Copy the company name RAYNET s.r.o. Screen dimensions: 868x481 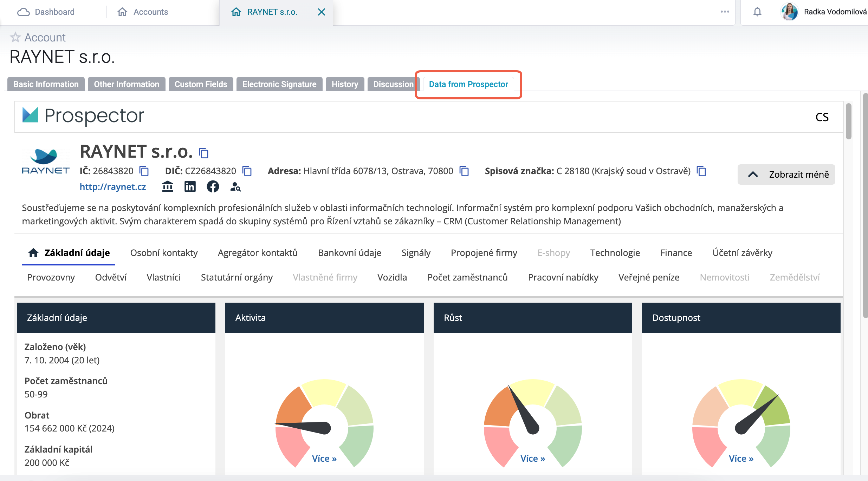pyautogui.click(x=203, y=153)
